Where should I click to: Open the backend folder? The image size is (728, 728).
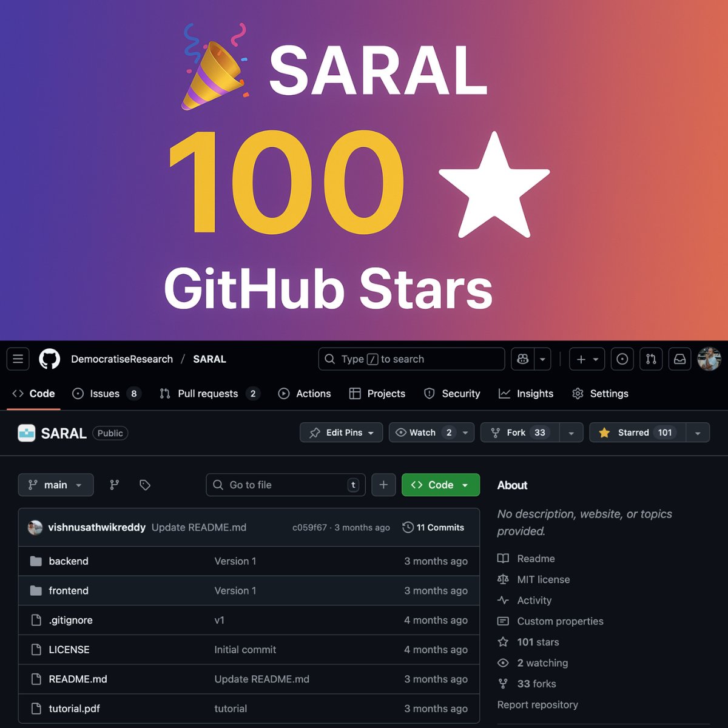click(69, 561)
